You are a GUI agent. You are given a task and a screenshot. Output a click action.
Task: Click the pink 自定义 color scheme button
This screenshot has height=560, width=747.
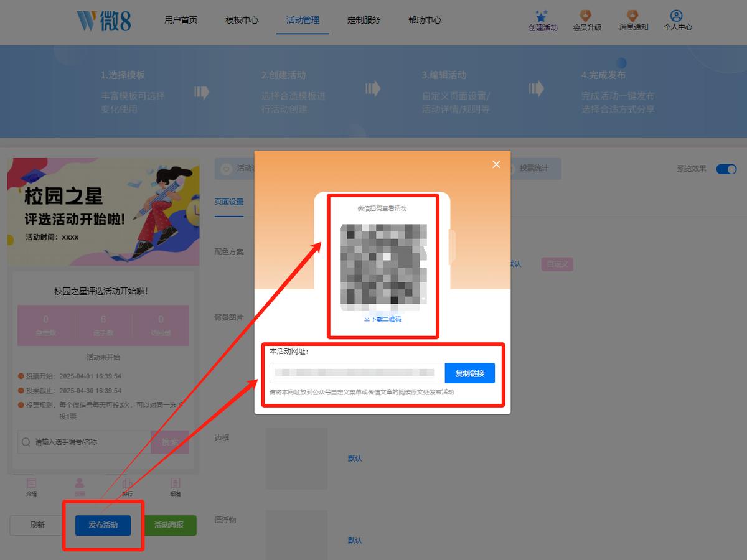pos(557,264)
